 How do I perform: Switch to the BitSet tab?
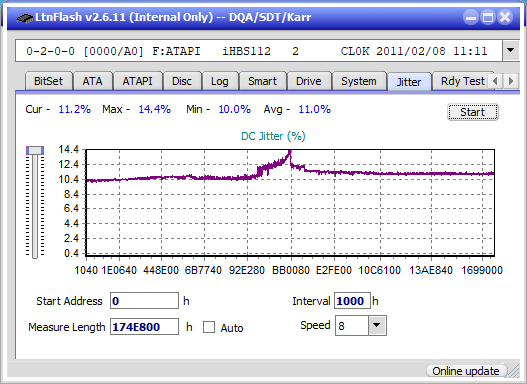coord(48,81)
